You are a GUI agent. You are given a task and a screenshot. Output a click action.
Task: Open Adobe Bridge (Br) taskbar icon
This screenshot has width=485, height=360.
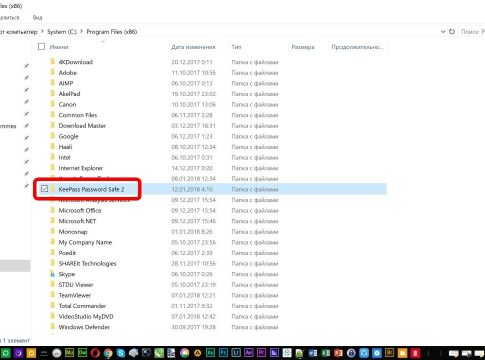389,353
